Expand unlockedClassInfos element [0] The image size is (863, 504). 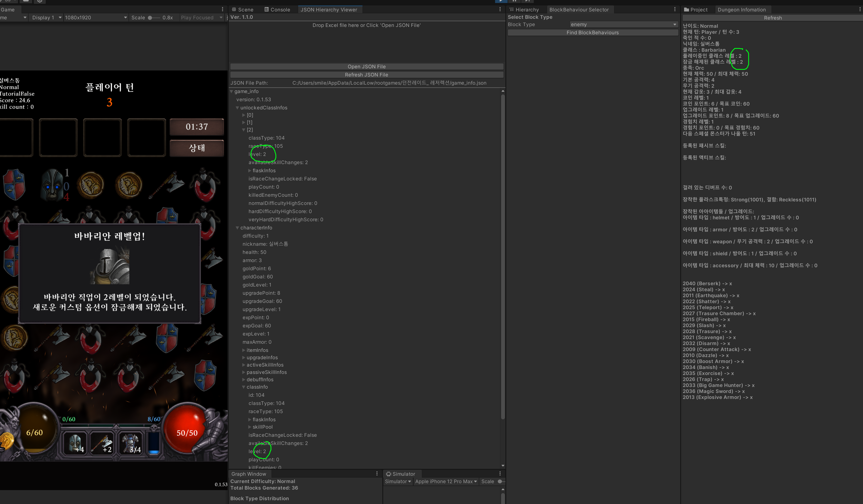click(x=243, y=115)
